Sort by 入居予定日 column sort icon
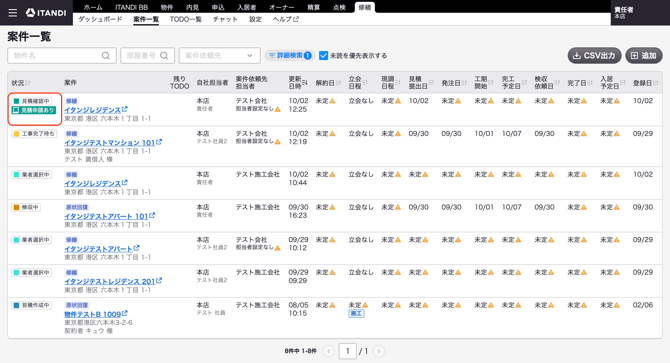 click(x=623, y=82)
